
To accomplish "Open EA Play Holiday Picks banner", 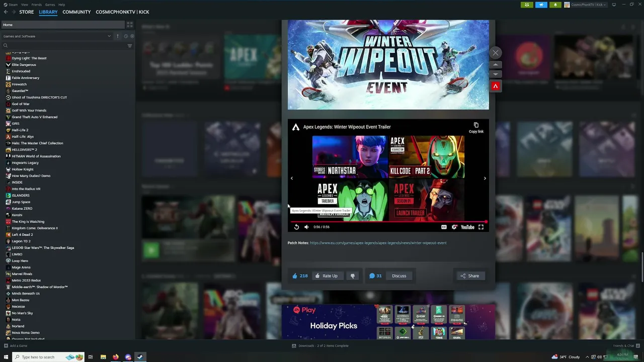I will coord(388,322).
